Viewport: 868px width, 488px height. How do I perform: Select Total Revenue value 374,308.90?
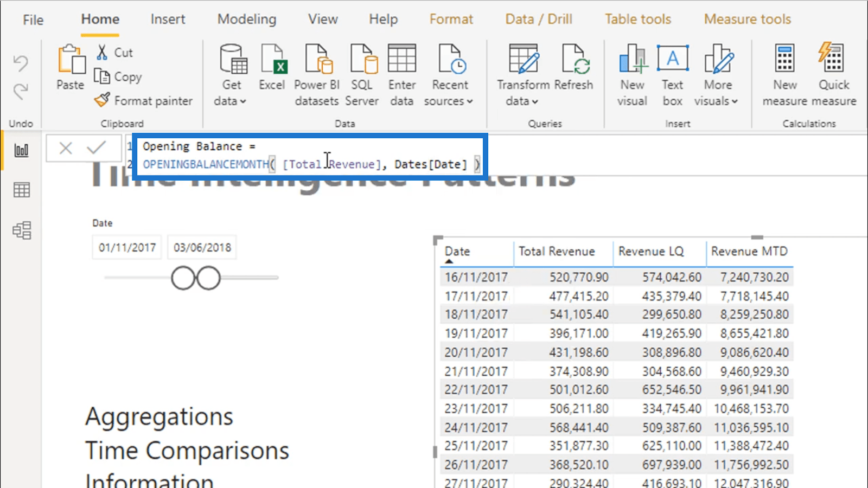(579, 371)
